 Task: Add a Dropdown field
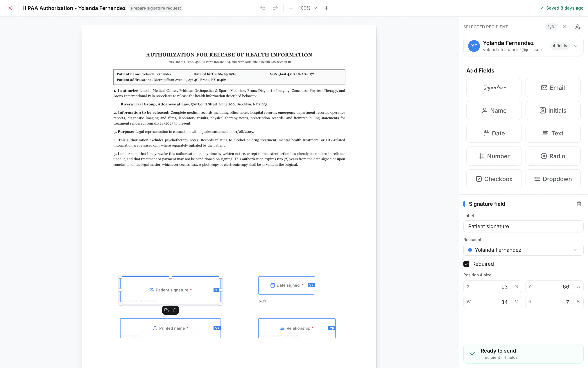[553, 179]
